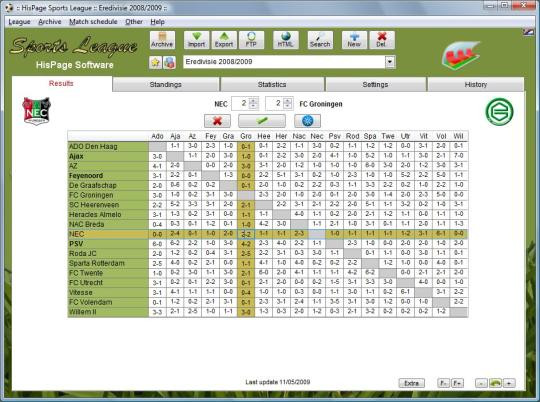Click the colored cubes icon beside star
The height and width of the screenshot is (402, 540).
169,62
